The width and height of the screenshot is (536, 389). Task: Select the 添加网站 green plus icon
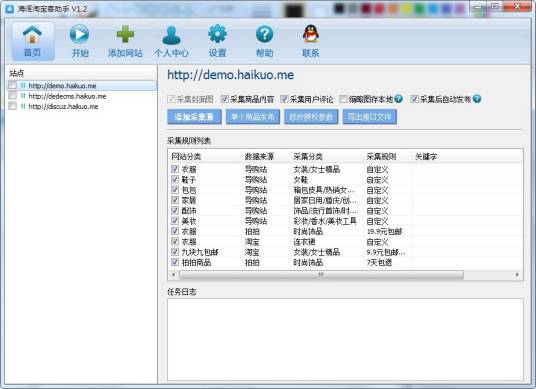[125, 34]
